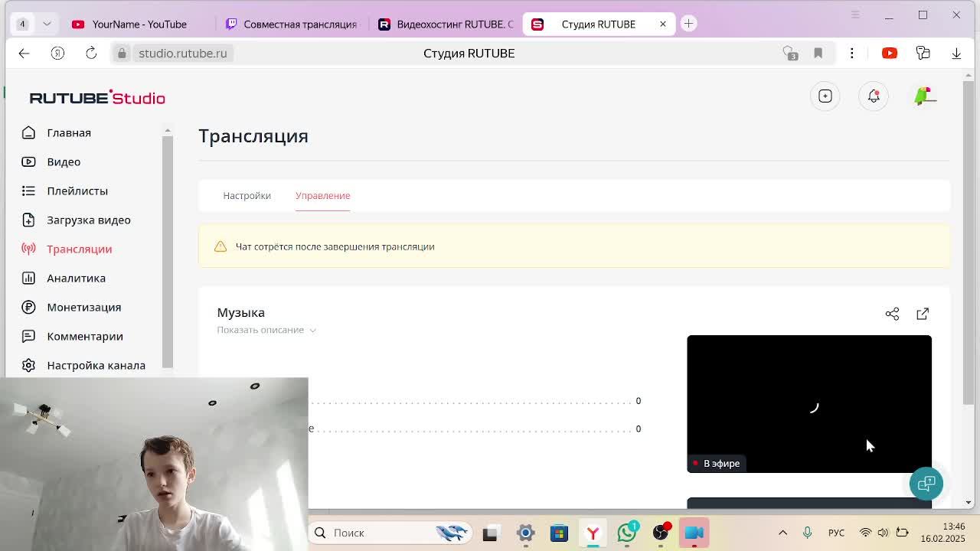Click the Windows taskbar search box
Viewport: 980px width, 551px height.
click(x=389, y=533)
